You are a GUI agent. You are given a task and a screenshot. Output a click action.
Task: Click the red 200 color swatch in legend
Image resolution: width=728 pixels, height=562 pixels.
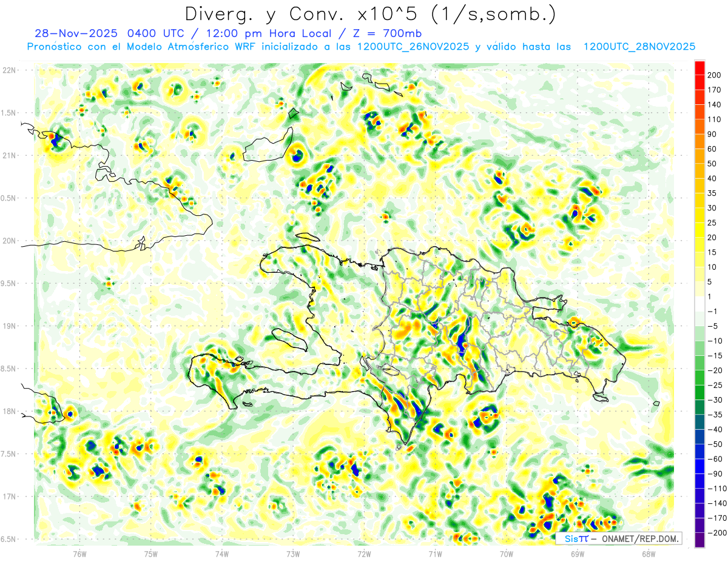coord(699,68)
